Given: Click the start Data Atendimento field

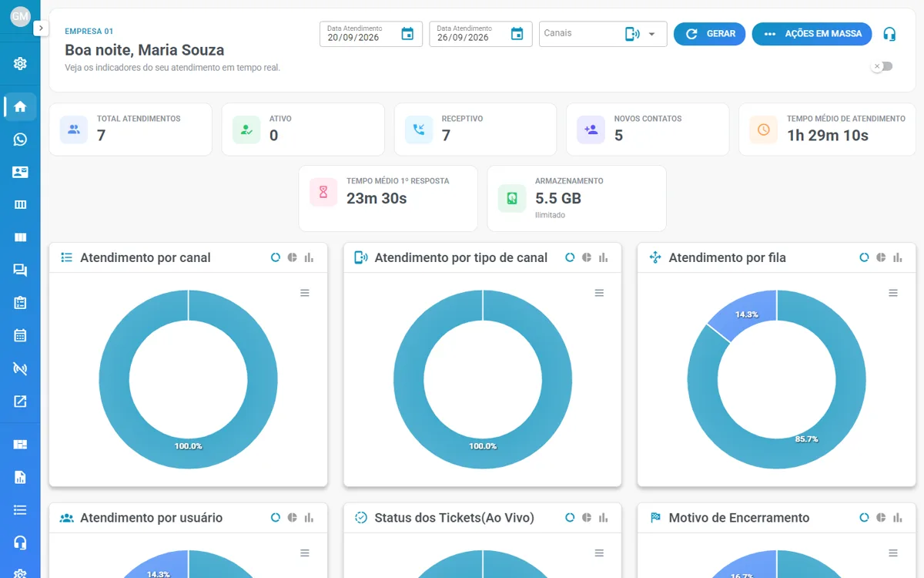Looking at the screenshot, I should click(371, 34).
